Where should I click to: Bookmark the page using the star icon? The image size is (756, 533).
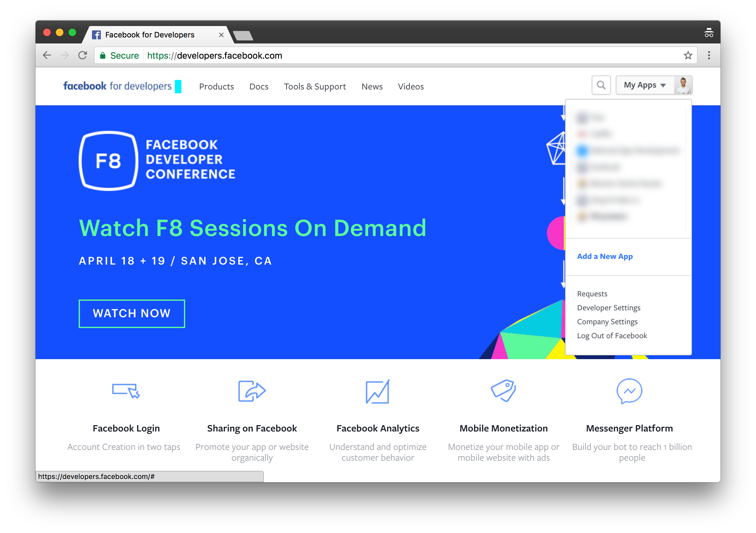point(688,55)
